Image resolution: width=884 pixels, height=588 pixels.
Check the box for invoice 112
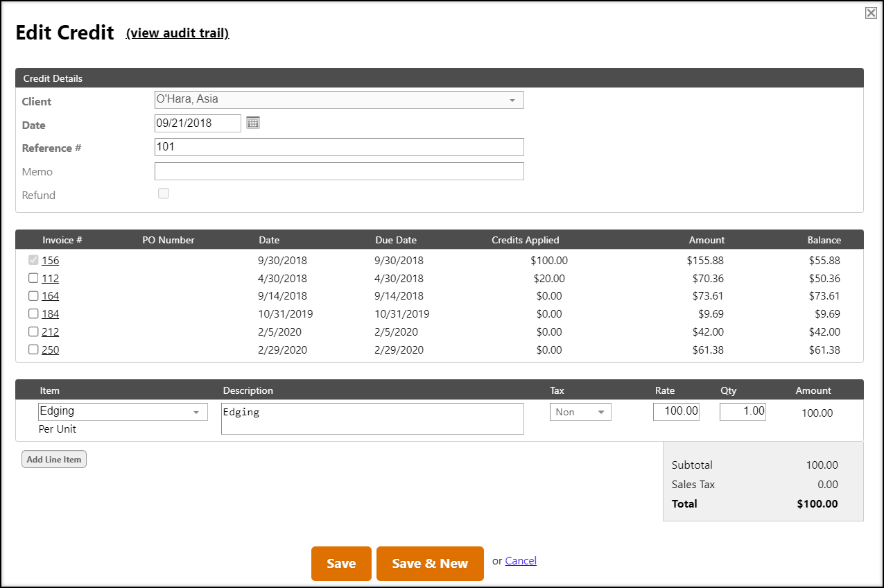point(33,278)
